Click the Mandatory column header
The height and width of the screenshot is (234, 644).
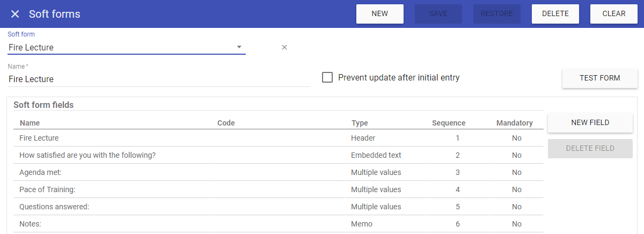click(514, 123)
